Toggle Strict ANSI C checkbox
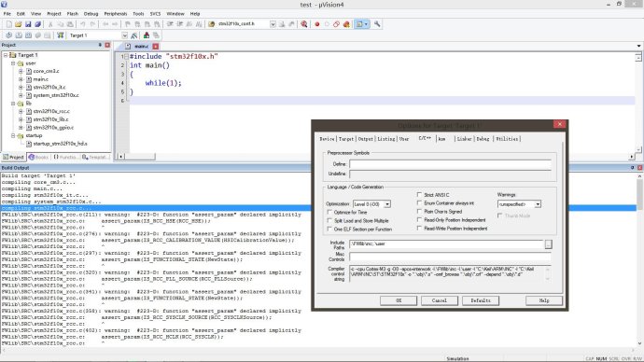This screenshot has width=644, height=362. (419, 195)
